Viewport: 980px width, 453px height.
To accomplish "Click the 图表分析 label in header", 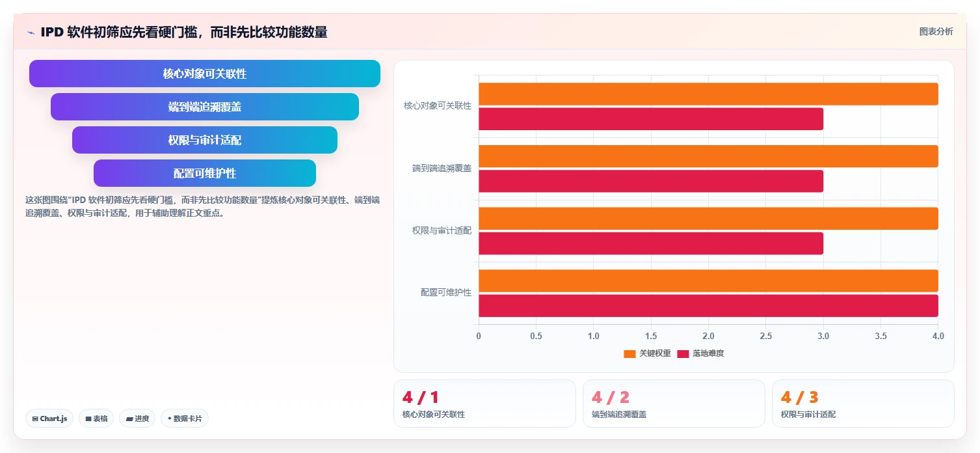I will [936, 32].
